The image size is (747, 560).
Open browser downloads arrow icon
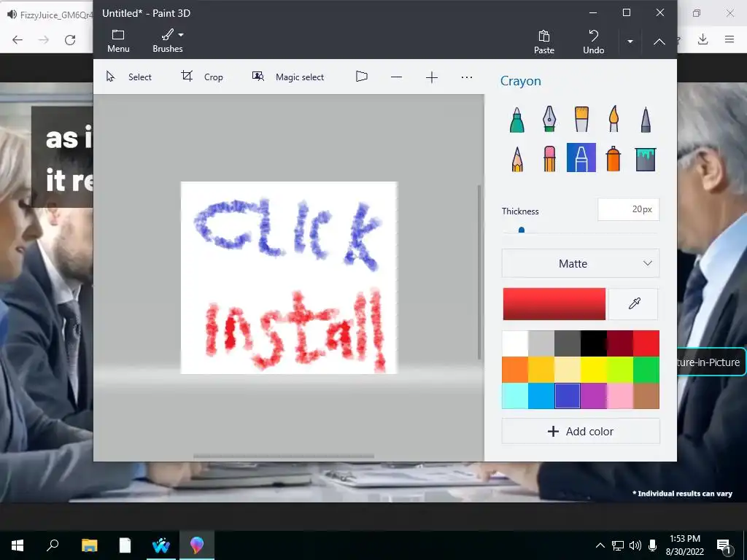[703, 39]
